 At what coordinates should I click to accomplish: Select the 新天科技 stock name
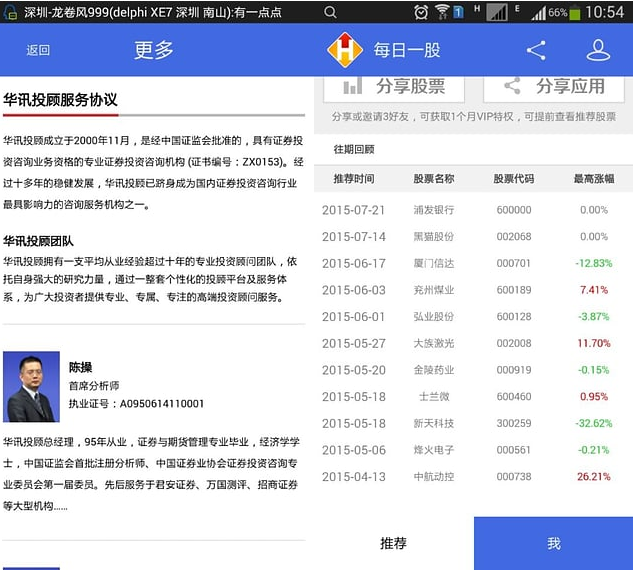point(434,423)
